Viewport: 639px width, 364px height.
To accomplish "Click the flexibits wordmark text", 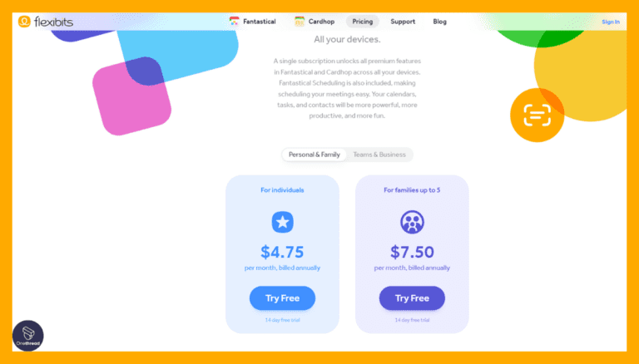I will pyautogui.click(x=52, y=22).
